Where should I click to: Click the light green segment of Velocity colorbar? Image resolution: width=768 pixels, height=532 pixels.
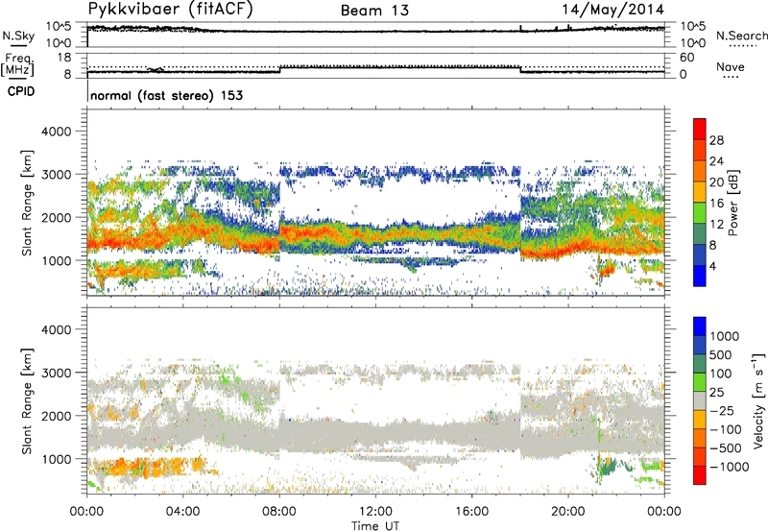pos(700,382)
